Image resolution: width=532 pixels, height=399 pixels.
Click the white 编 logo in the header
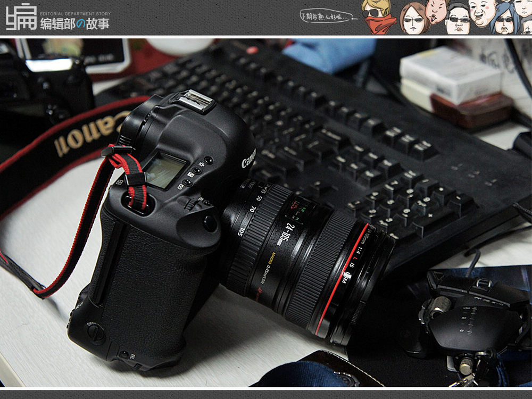tap(21, 16)
